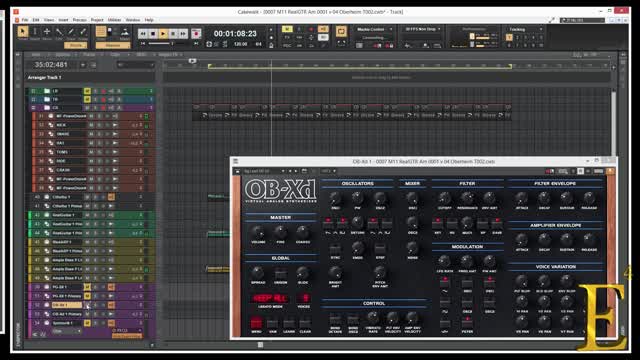Click the horizontal scrollbar thumb at bottom

260,345
